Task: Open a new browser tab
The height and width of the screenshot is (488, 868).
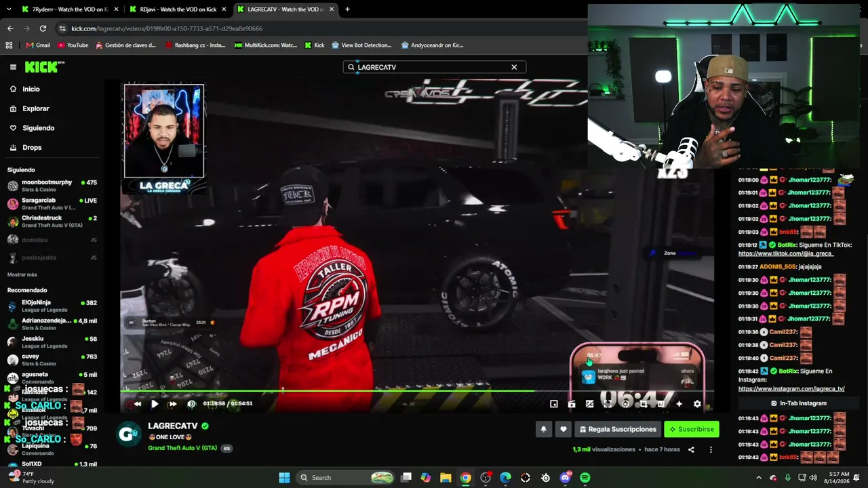Action: tap(347, 9)
